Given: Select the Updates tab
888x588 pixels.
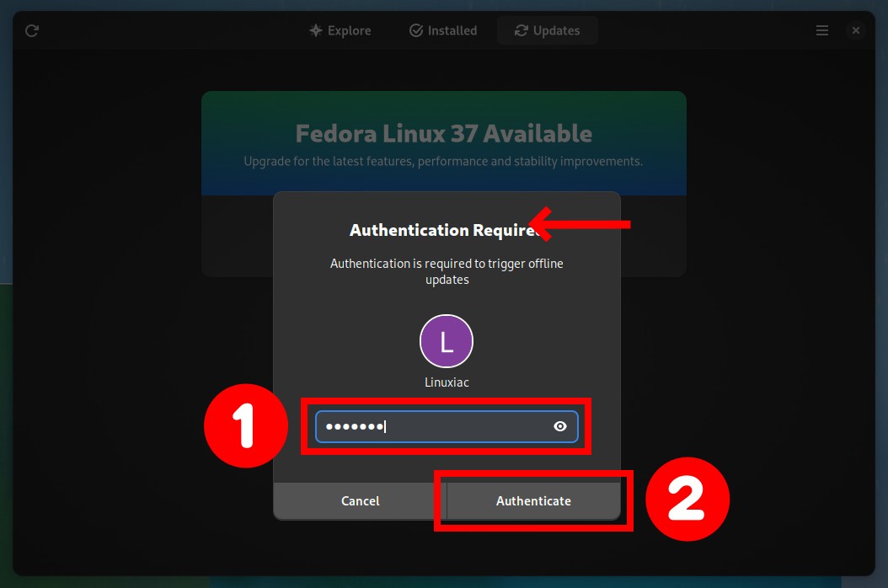Looking at the screenshot, I should pos(547,30).
